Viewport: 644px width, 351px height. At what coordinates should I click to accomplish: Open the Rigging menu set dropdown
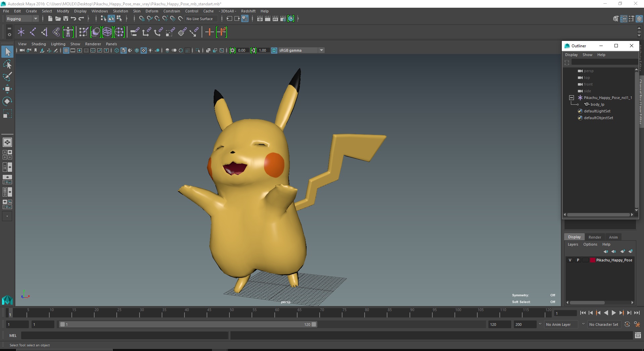[x=22, y=19]
